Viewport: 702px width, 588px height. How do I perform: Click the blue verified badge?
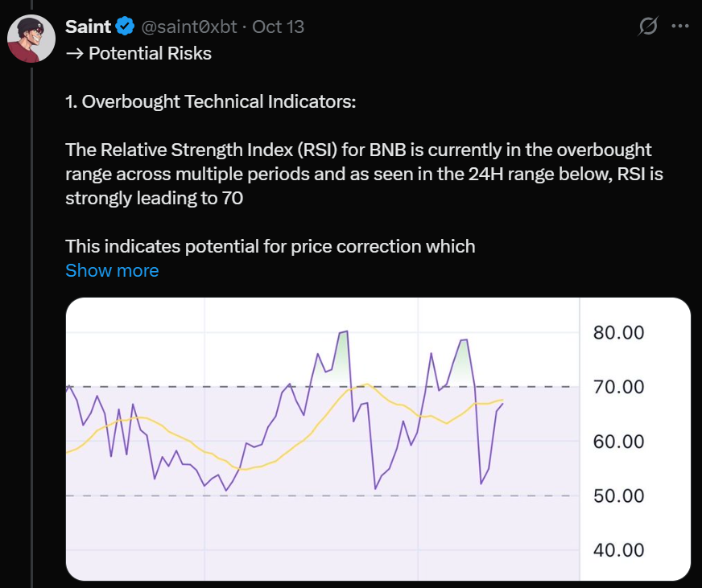(x=125, y=27)
